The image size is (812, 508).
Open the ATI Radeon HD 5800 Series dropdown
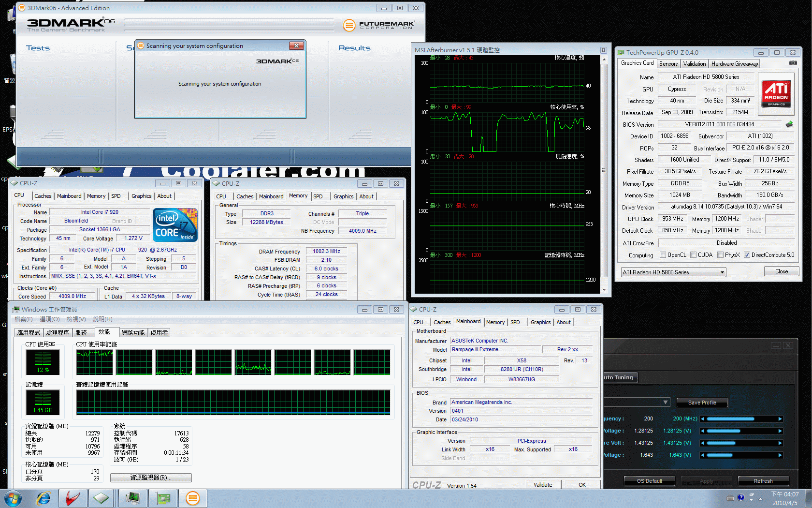(x=673, y=272)
